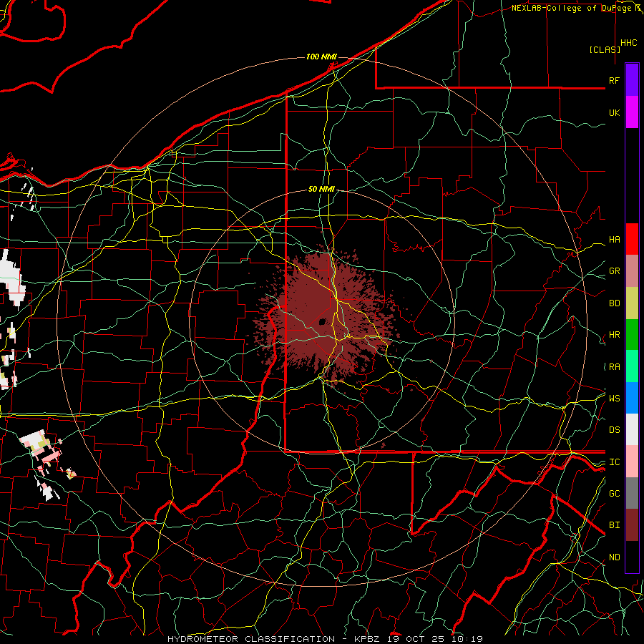The width and height of the screenshot is (644, 644).
Task: Click the white DS dry snow swatch
Action: point(632,429)
